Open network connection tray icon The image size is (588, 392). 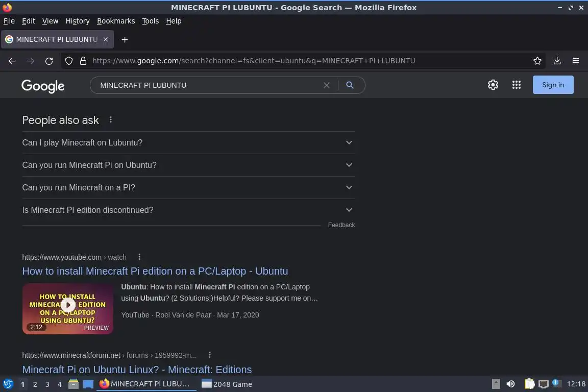(543, 384)
